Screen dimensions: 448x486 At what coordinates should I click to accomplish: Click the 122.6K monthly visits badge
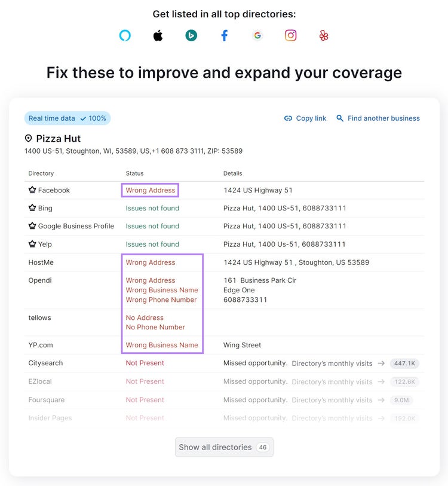coord(404,381)
